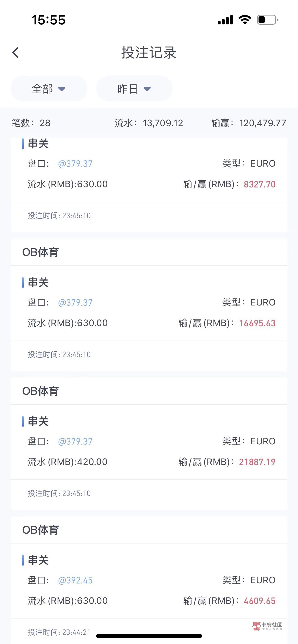Open the bet with win amount 8327.70

260,184
